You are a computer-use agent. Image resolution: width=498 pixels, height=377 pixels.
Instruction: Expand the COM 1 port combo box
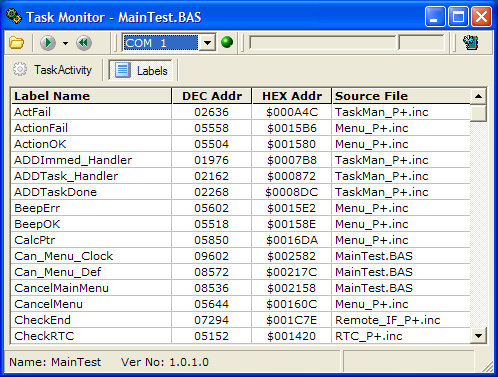tap(207, 43)
